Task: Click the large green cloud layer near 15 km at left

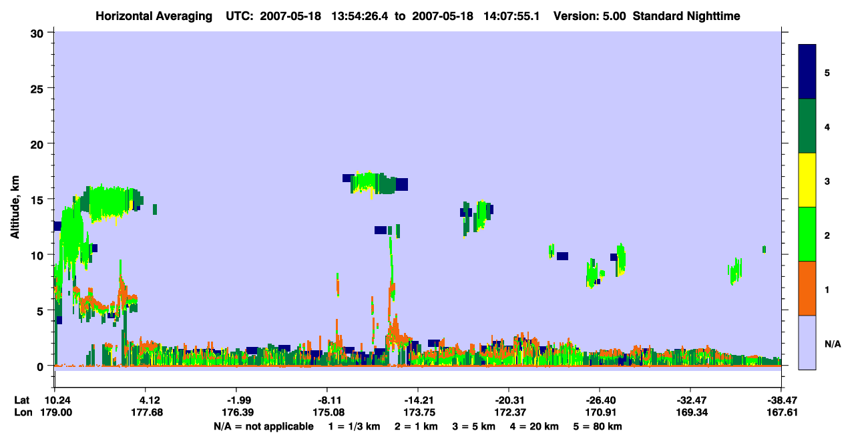Action: 110,201
